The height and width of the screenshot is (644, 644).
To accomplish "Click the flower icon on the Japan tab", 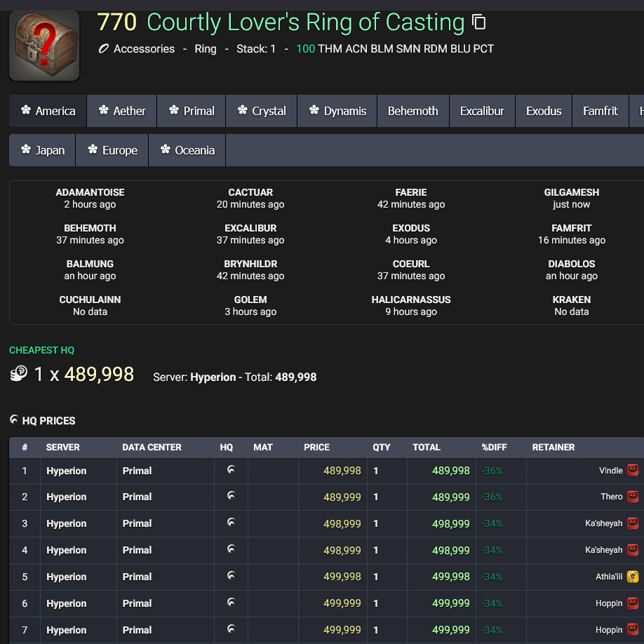I will click(x=26, y=149).
